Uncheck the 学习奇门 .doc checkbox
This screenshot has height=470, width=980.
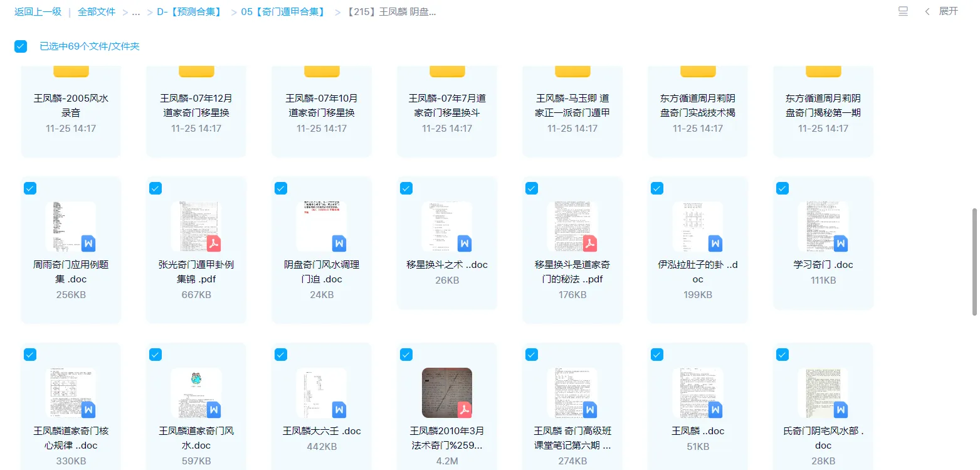point(782,188)
